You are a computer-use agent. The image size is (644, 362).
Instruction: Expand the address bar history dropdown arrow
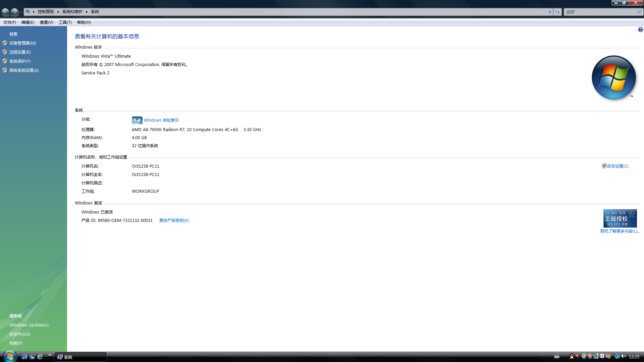pyautogui.click(x=550, y=12)
